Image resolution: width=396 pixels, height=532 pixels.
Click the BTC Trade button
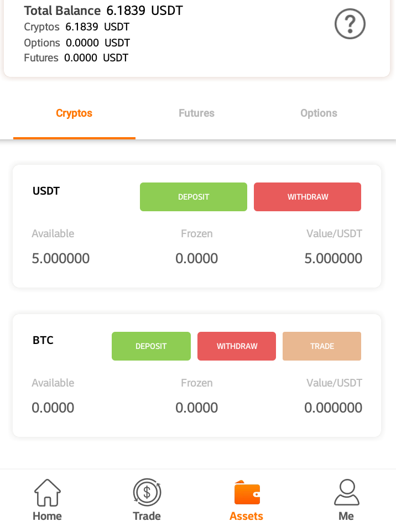tap(322, 346)
